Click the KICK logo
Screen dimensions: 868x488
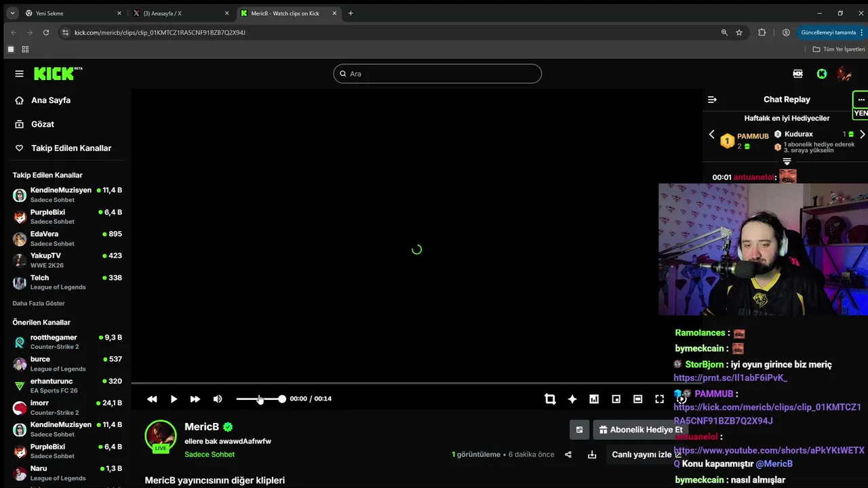point(58,73)
